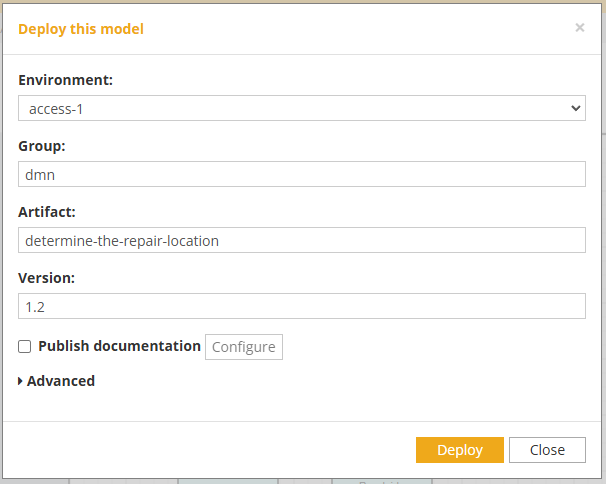Select the access-1 environment value text
This screenshot has height=484, width=606.
coord(56,109)
